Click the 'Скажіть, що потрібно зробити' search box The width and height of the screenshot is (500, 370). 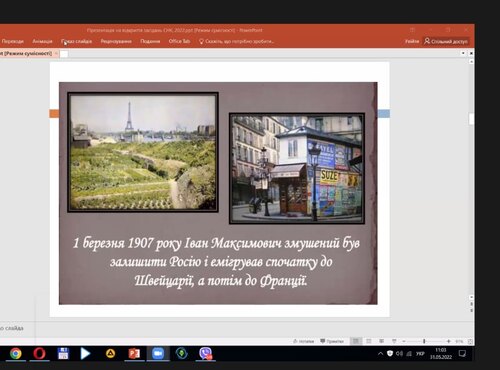[237, 41]
